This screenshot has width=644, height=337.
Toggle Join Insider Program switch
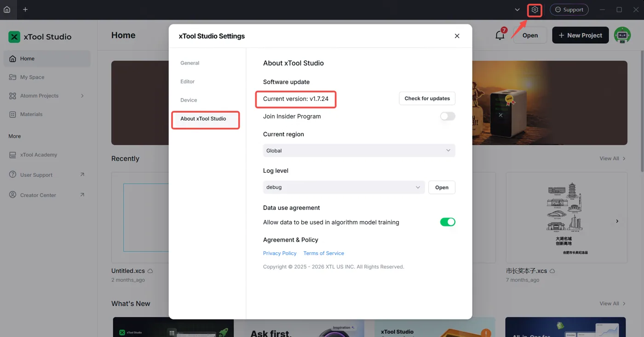pos(448,116)
